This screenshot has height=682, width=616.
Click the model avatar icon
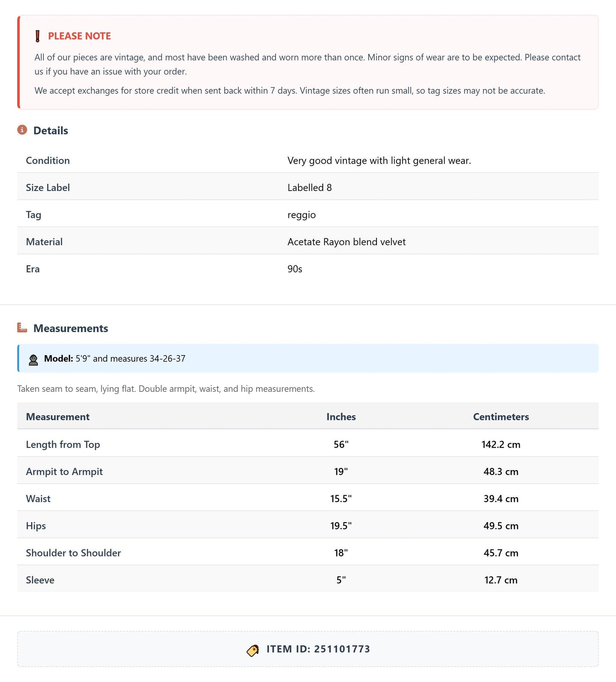pyautogui.click(x=33, y=359)
